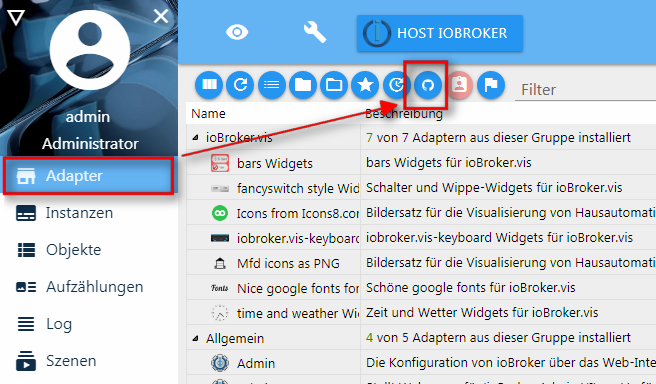Select iobroker.vis-keyboard adapter row
The image size is (656, 384).
pos(421,238)
